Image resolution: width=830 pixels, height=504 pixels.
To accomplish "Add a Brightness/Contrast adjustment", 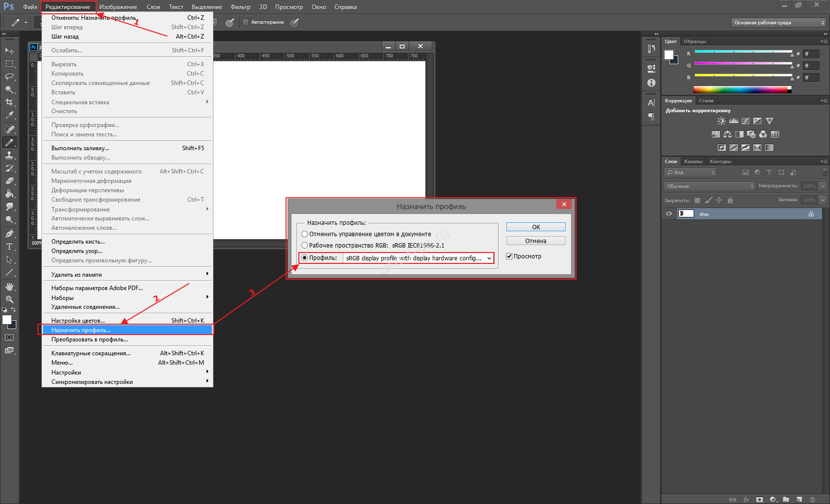I will point(721,121).
